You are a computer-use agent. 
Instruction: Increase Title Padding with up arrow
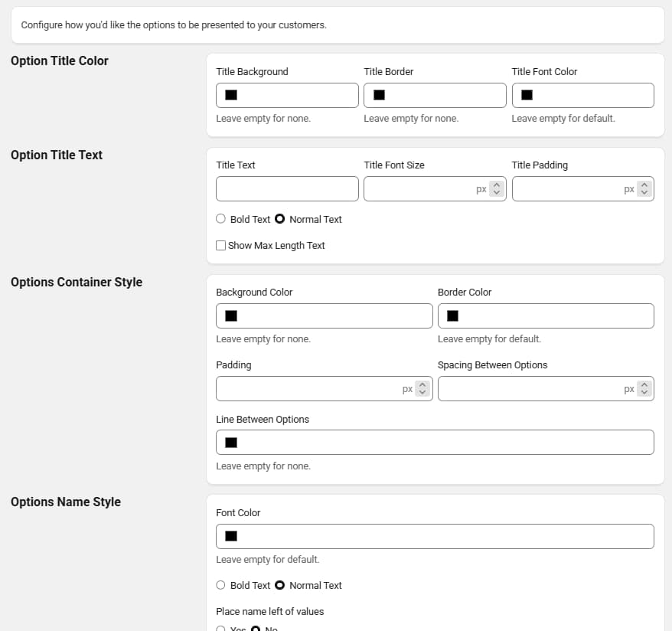click(644, 185)
